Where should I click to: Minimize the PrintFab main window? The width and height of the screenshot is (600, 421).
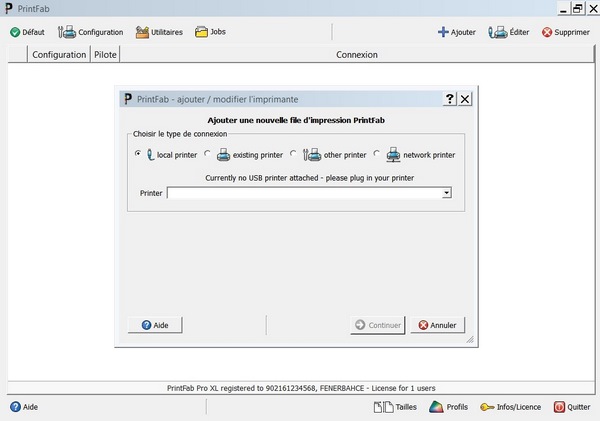[x=563, y=8]
